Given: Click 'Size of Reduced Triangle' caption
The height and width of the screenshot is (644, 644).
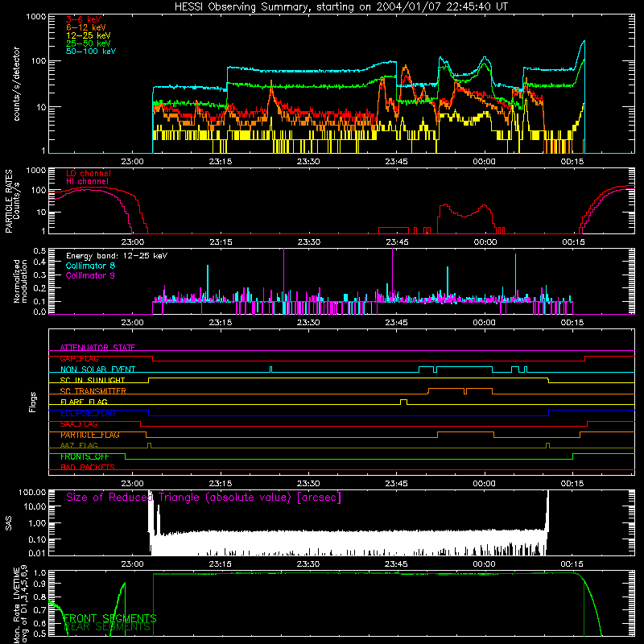Looking at the screenshot, I should (204, 497).
